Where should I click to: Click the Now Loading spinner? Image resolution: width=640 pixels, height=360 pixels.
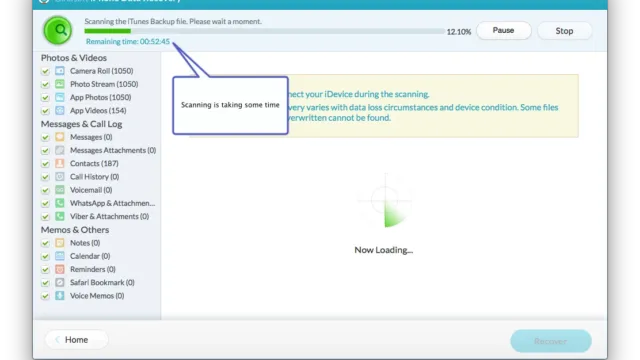[x=384, y=201]
